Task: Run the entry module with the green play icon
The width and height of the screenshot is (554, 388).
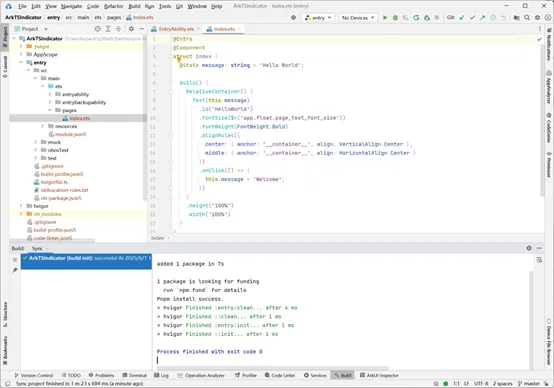Action: (x=385, y=17)
